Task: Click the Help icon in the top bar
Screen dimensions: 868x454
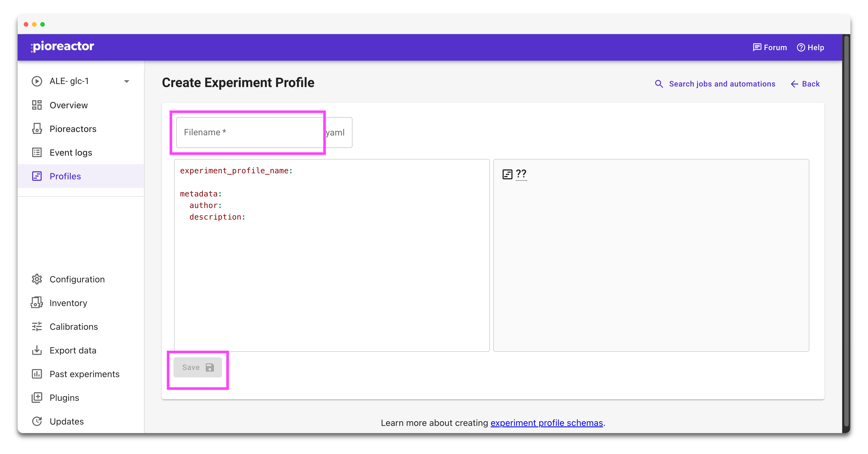Action: 801,47
